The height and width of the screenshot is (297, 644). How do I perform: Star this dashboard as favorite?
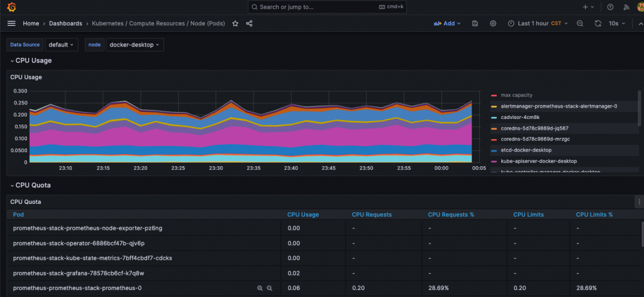coord(235,23)
